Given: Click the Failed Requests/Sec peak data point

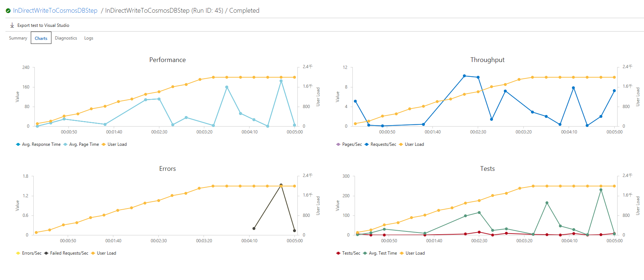Looking at the screenshot, I should 281,185.
